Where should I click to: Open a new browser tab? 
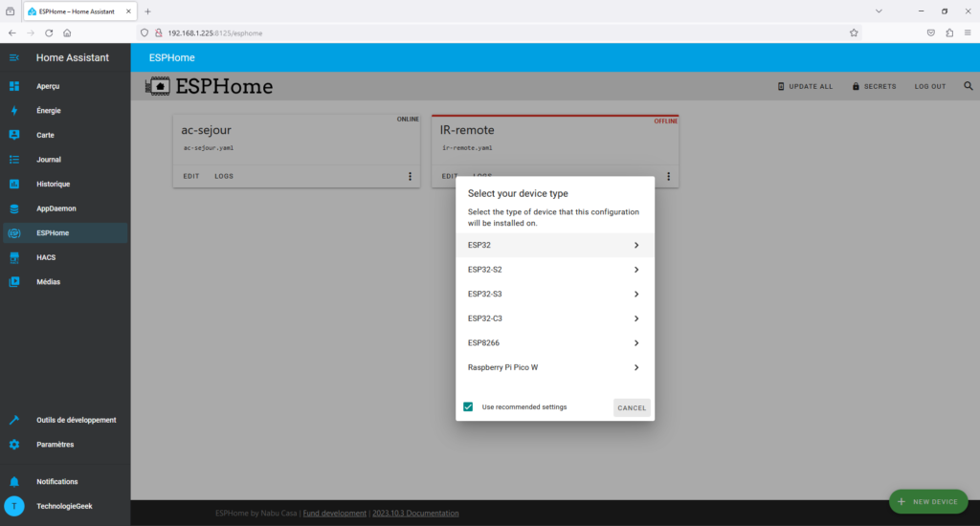[x=147, y=11]
